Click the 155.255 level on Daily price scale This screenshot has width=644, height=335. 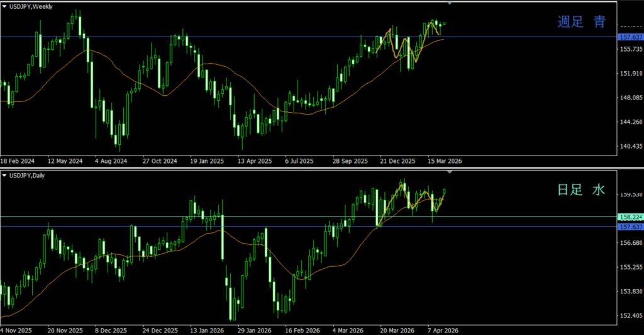(630, 267)
